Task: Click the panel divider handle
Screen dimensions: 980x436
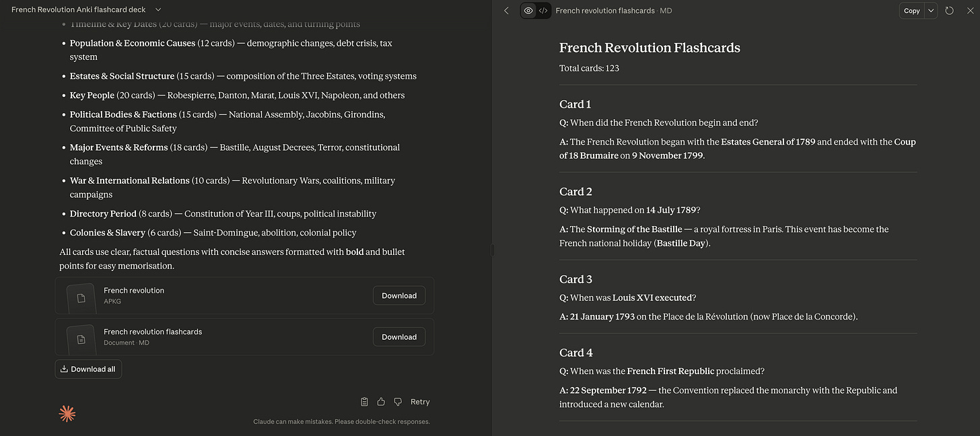Action: pos(493,250)
